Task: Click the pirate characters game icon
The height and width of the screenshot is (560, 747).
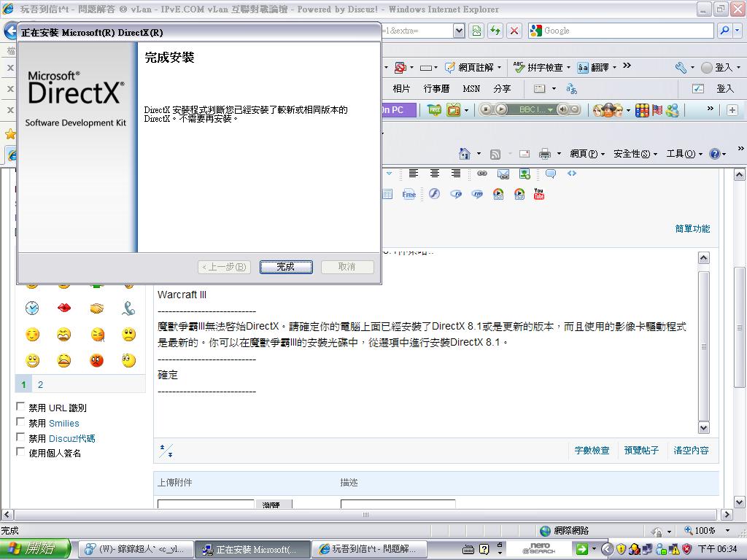Action: [x=608, y=111]
